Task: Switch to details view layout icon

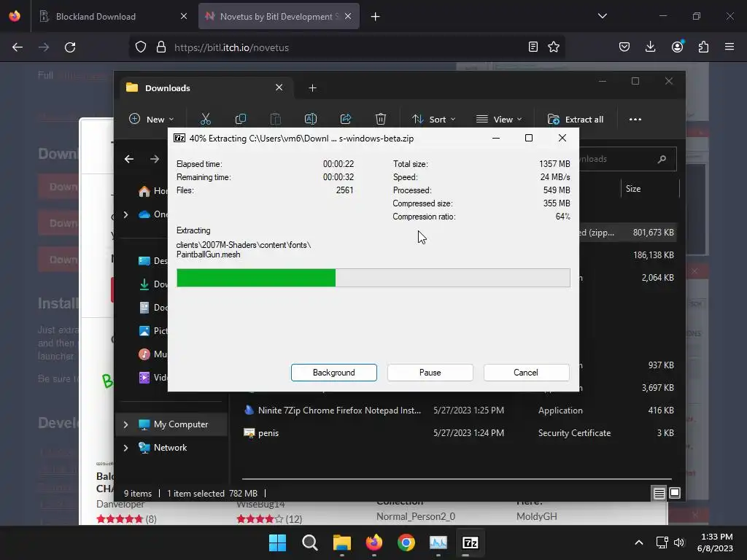Action: coord(659,494)
